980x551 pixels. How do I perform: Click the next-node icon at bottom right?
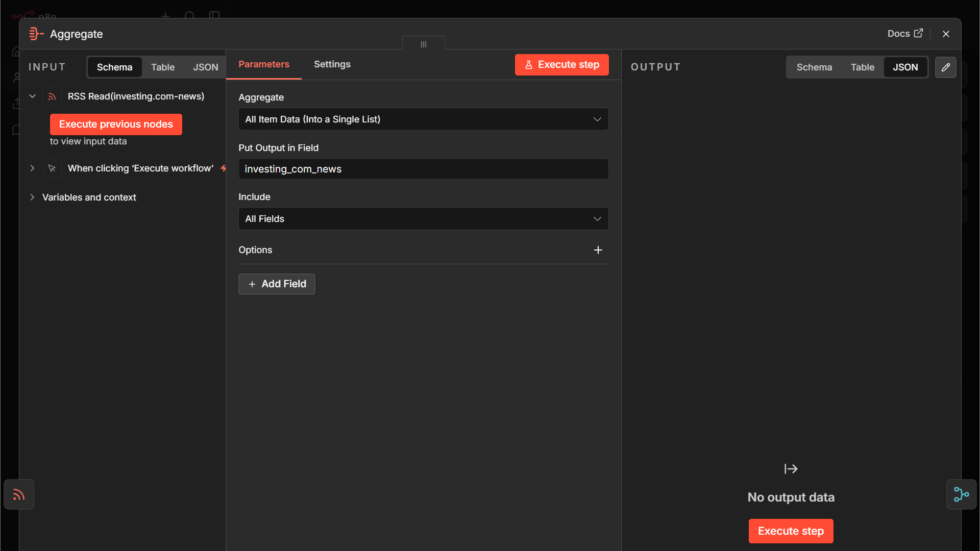point(961,494)
